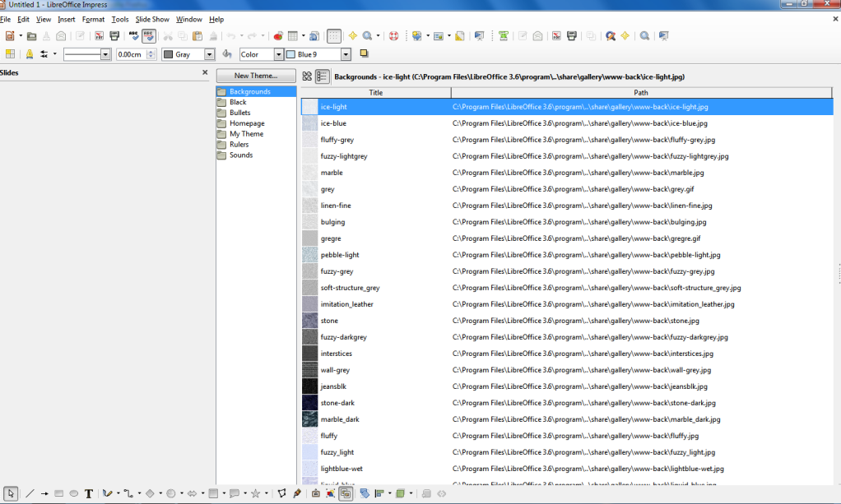Insert a Chart using the toolbar icon

(x=278, y=36)
